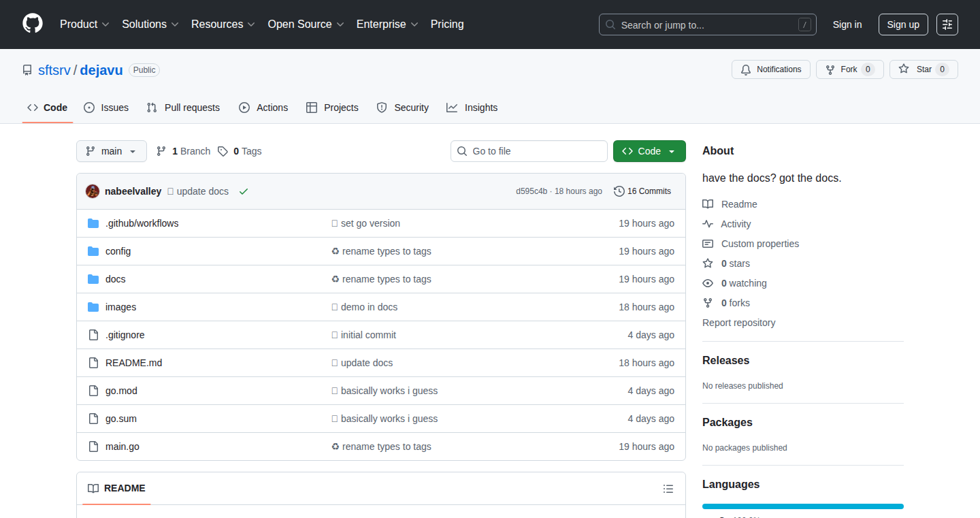Expand the Resources menu
This screenshot has height=518, width=980.
[x=223, y=24]
